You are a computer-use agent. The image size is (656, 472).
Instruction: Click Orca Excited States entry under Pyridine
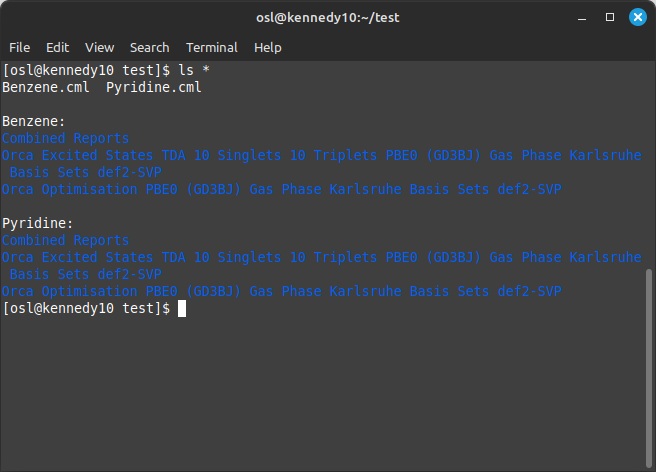click(321, 266)
